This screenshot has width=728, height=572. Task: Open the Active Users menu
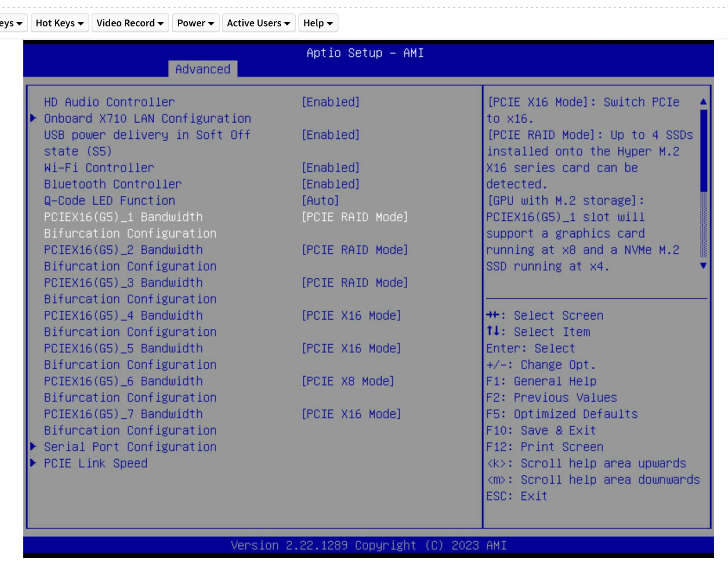click(258, 23)
